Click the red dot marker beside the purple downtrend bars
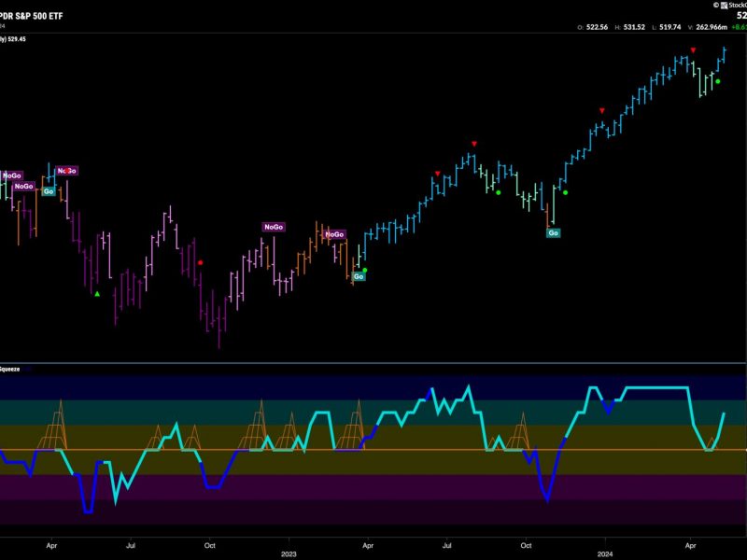This screenshot has width=747, height=560. 200,262
